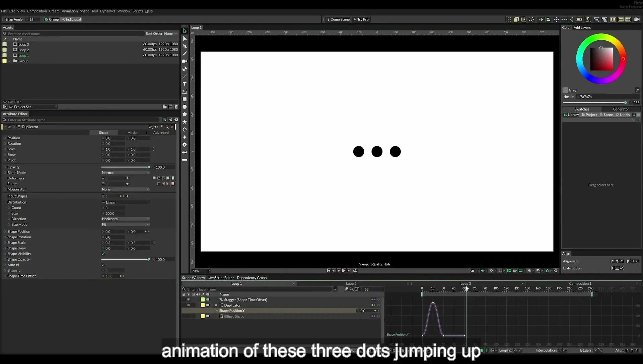This screenshot has width=643, height=364.
Task: Toggle visibility of Duplicator layer
Action: click(x=188, y=305)
